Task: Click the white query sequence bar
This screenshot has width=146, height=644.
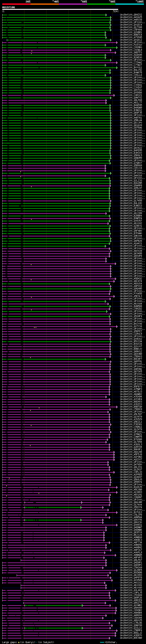Action: click(x=60, y=9)
